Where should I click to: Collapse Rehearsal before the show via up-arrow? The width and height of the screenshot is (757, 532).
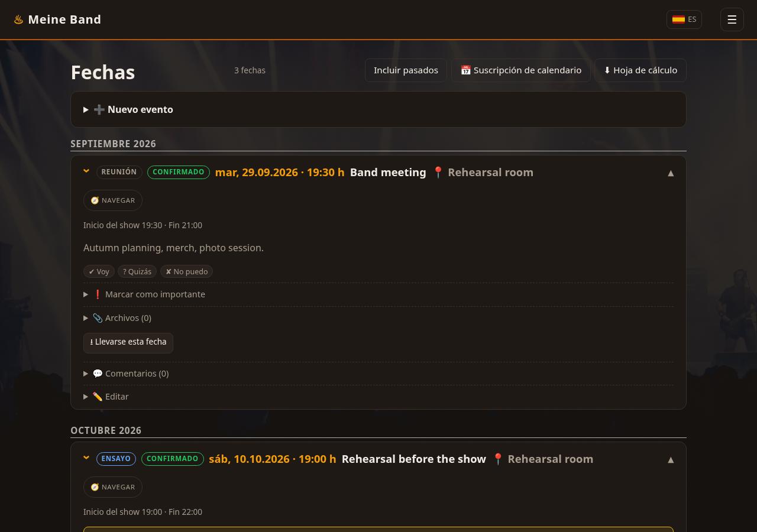click(x=671, y=459)
